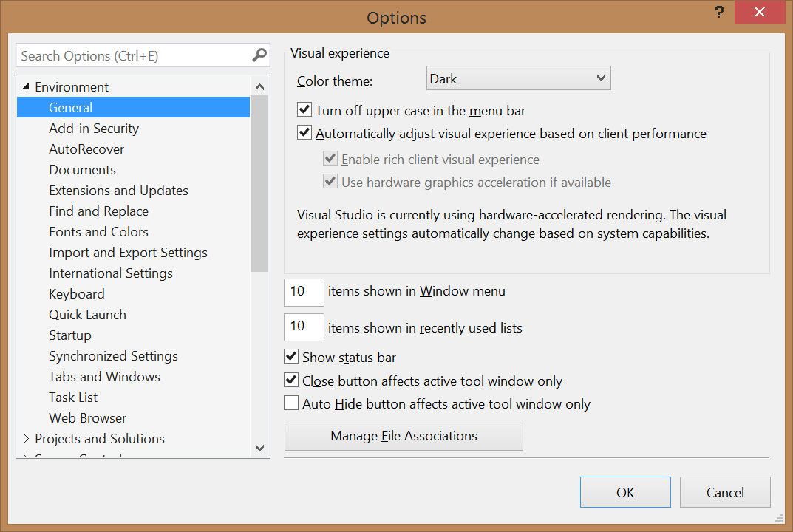The image size is (793, 532).
Task: Select Fonts and Colors in the tree
Action: point(98,231)
